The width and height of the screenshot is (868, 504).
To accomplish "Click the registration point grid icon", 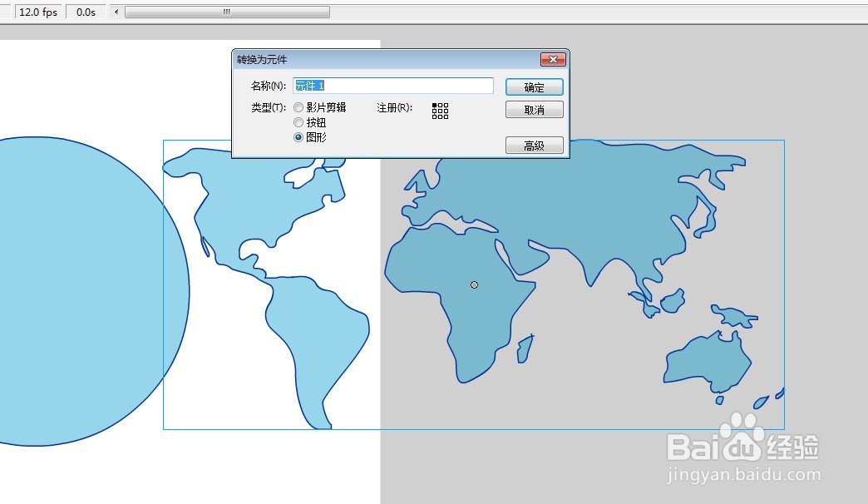I will [x=440, y=111].
